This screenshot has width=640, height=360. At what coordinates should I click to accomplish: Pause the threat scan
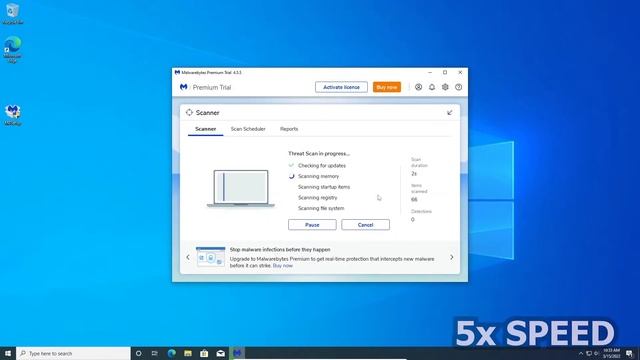coord(312,225)
